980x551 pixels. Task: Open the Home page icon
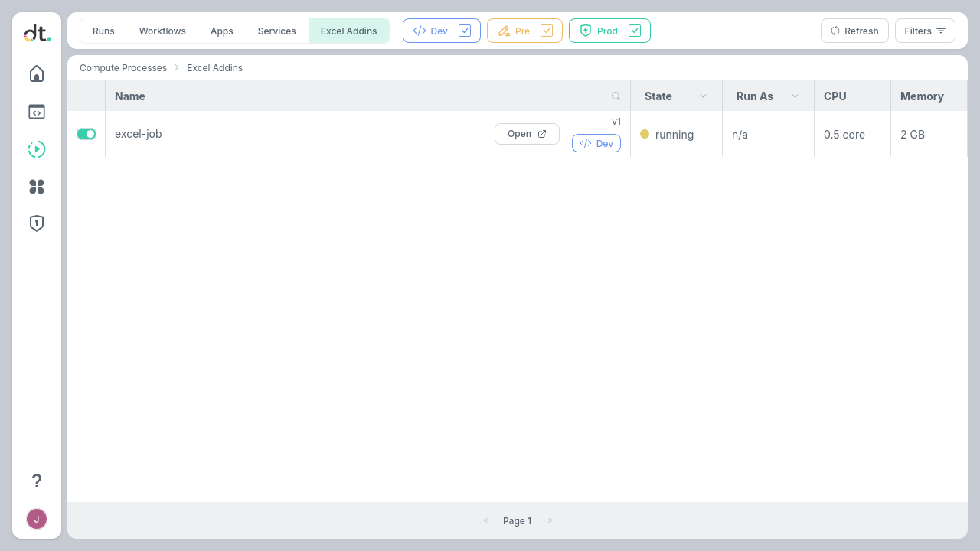pyautogui.click(x=37, y=73)
